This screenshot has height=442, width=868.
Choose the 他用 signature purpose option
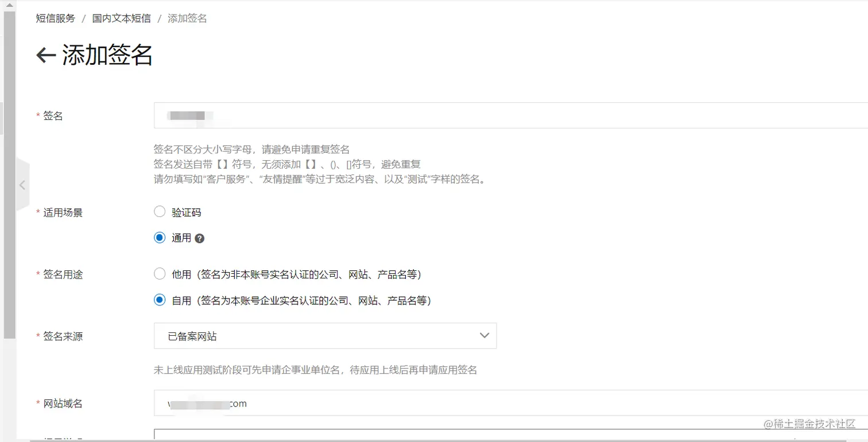(160, 274)
